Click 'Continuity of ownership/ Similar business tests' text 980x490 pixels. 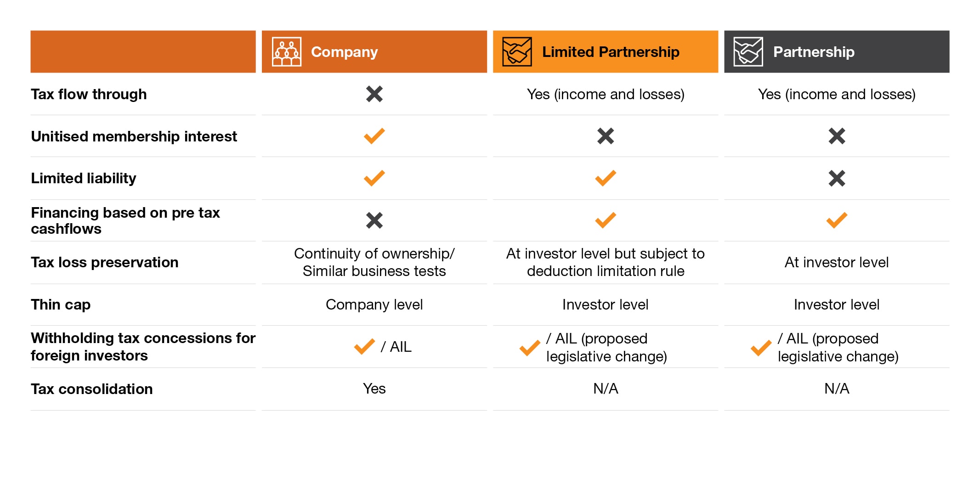374,262
